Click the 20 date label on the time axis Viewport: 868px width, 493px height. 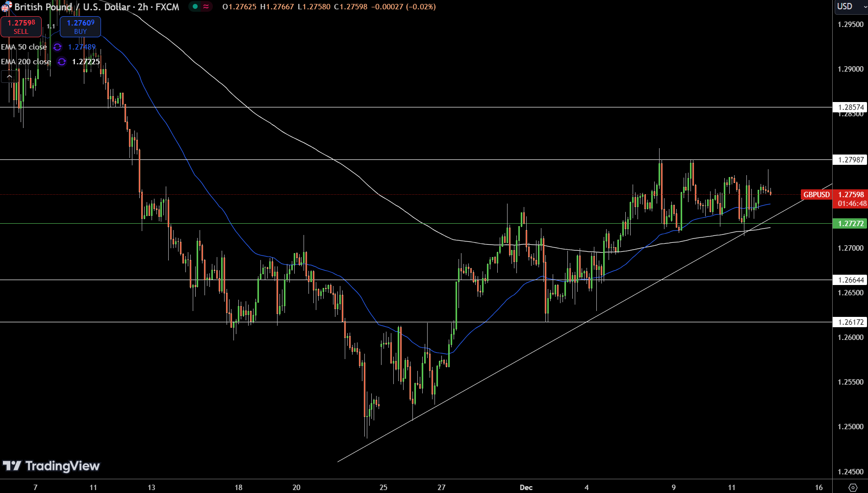[x=296, y=487]
